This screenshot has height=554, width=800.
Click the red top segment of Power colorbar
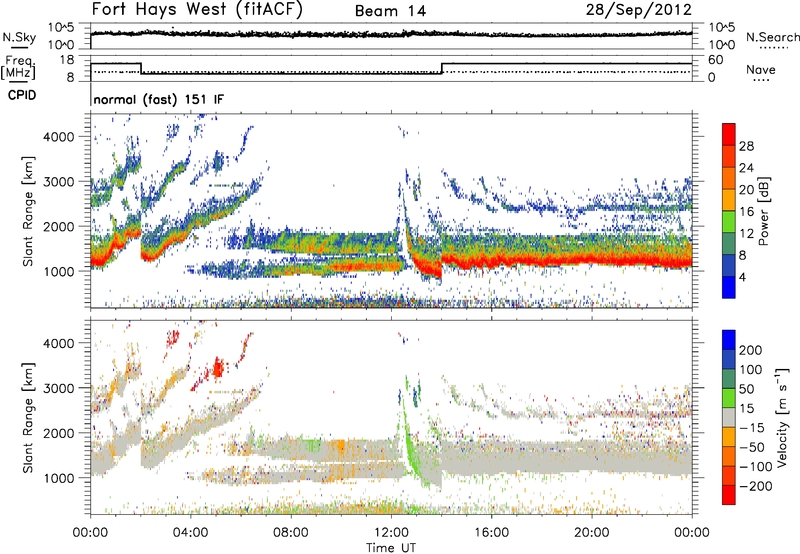tap(729, 135)
